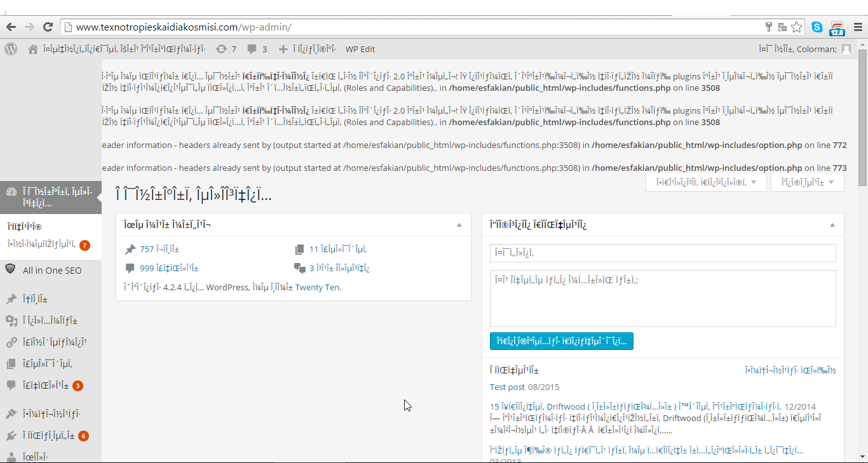Open the 11 pages link
This screenshot has width=868, height=463.
338,249
